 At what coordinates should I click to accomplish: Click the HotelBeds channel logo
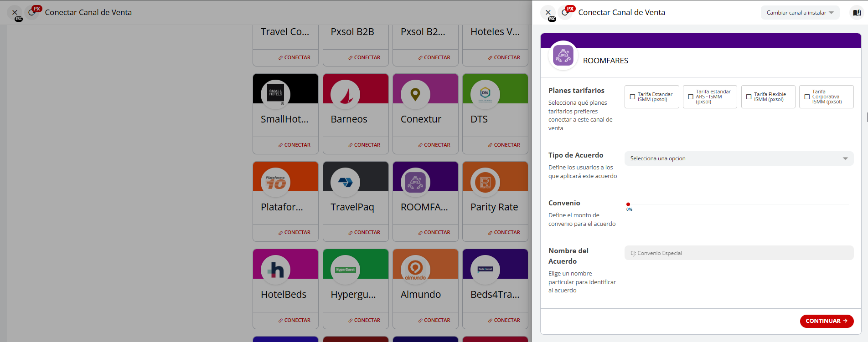point(275,270)
